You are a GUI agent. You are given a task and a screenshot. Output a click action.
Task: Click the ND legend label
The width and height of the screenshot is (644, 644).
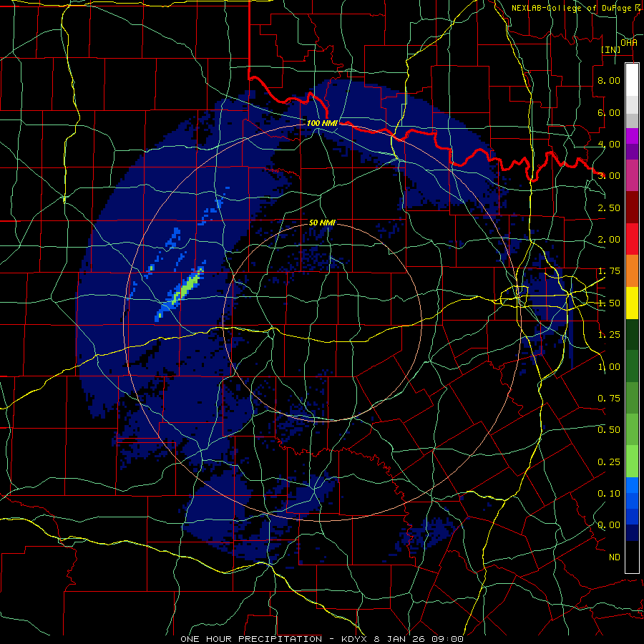pyautogui.click(x=615, y=557)
